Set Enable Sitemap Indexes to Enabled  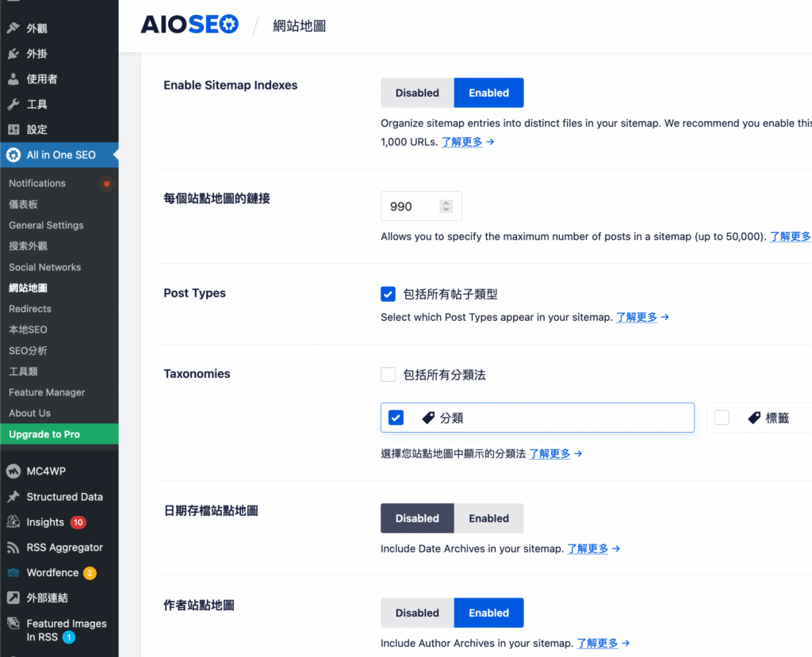tap(488, 93)
